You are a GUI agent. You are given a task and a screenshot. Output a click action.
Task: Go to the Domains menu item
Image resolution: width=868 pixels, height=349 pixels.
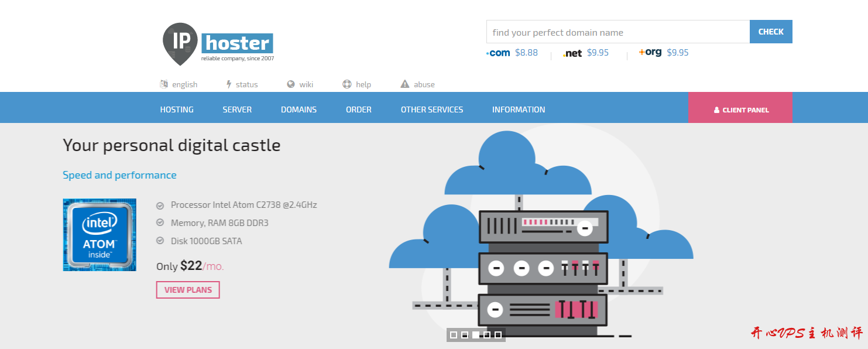299,110
